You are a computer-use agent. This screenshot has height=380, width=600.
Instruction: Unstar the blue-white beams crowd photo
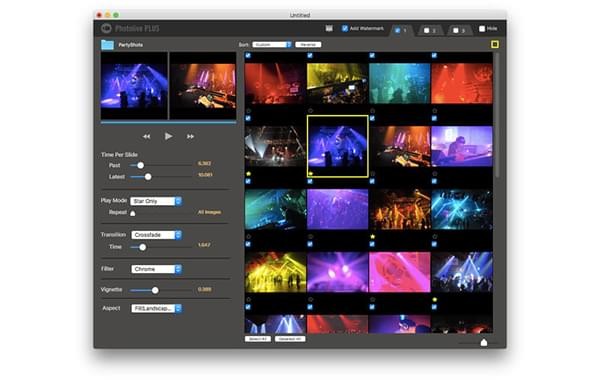click(x=435, y=300)
